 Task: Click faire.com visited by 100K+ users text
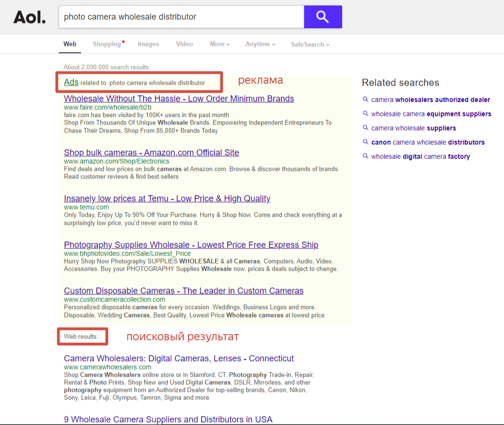(x=146, y=115)
